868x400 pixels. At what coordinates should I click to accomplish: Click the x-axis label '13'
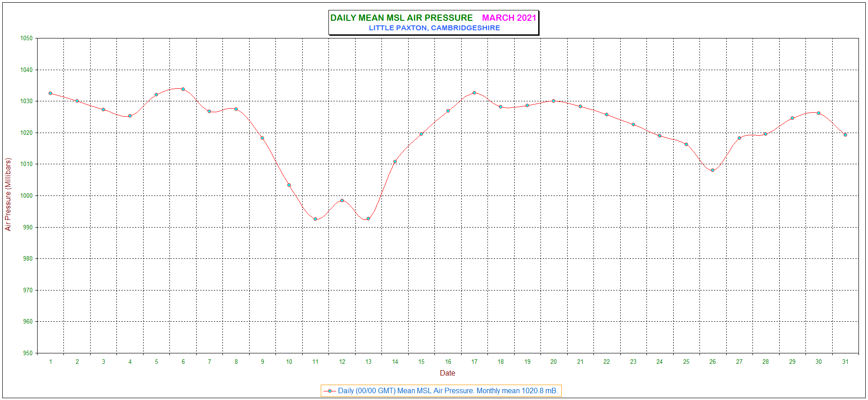point(368,362)
